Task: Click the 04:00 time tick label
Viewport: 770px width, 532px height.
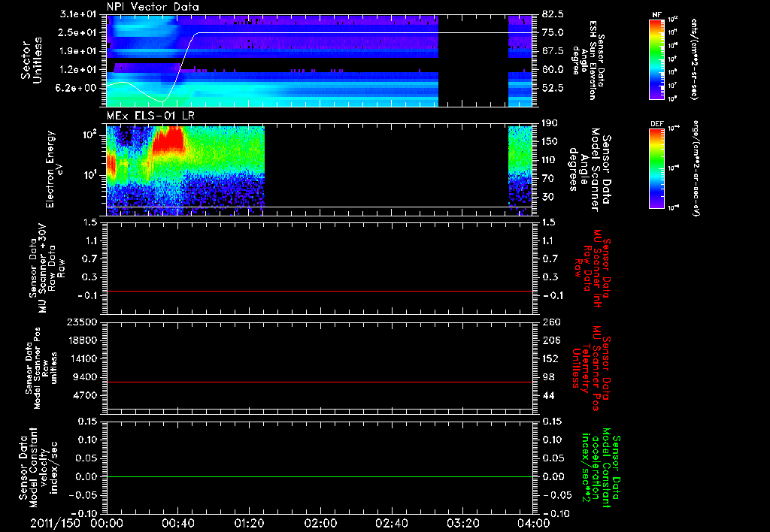Action: tap(534, 523)
